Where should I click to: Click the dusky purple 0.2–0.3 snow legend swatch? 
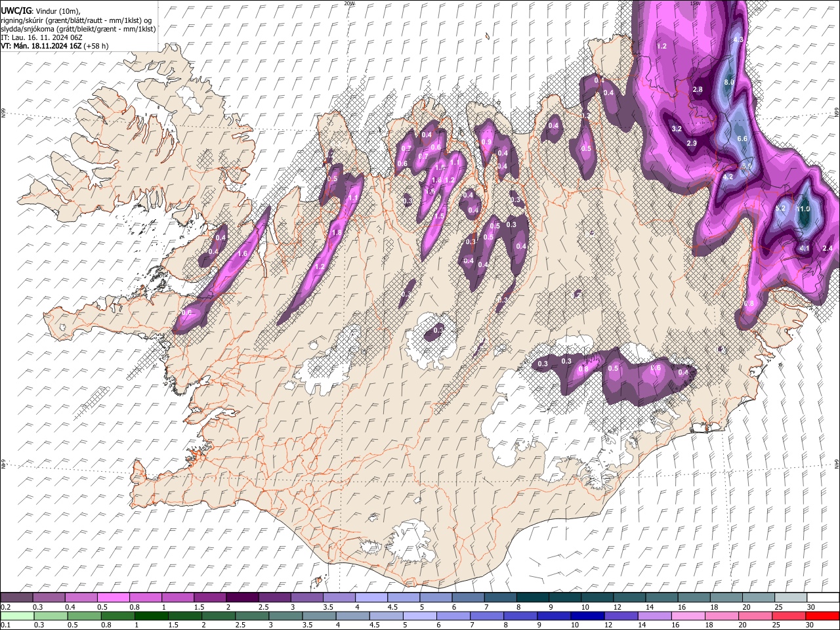point(16,597)
